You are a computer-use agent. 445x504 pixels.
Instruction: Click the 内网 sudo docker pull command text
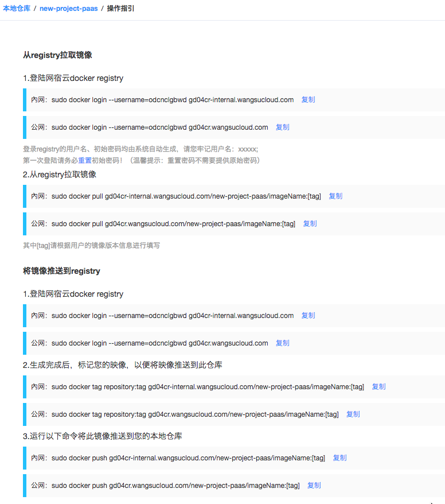tap(186, 196)
